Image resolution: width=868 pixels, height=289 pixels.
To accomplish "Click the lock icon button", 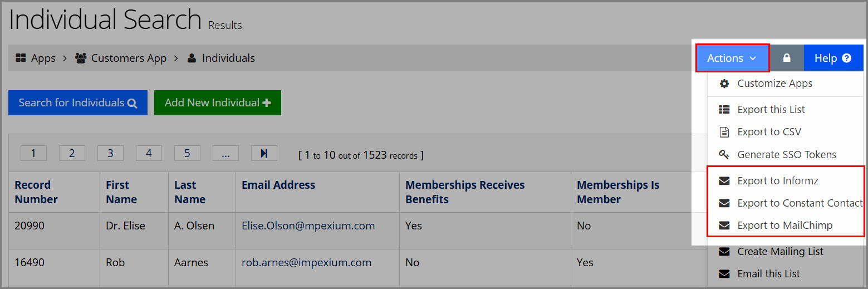I will 787,58.
